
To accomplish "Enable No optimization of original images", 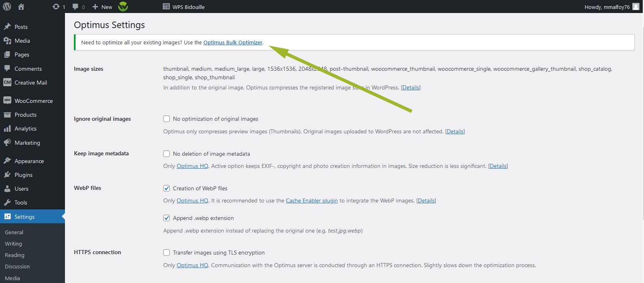I will click(166, 119).
